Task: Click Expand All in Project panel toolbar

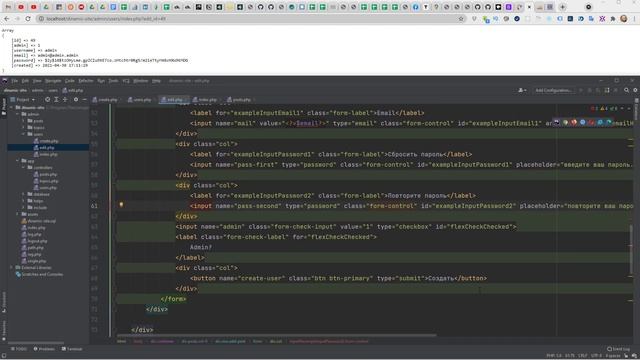Action: tap(56, 100)
